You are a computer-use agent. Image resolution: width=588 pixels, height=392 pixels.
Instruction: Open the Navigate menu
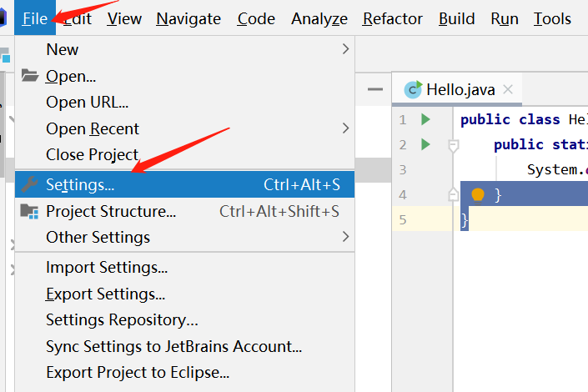(188, 18)
